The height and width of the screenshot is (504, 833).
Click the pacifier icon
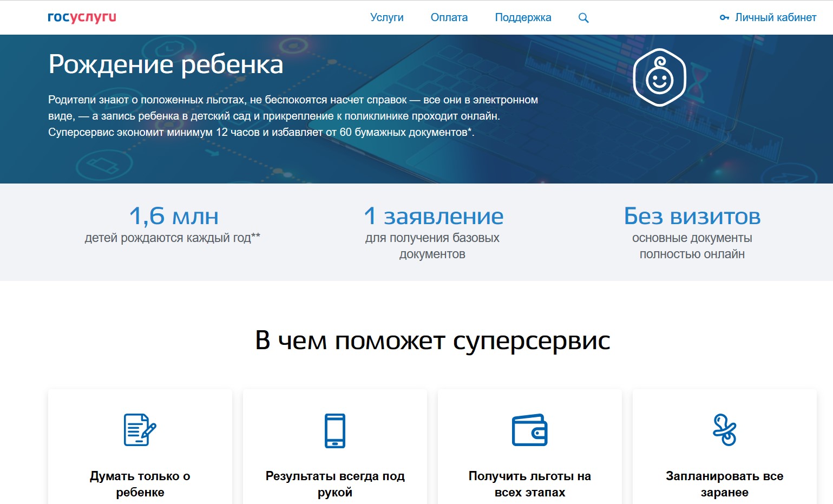(725, 429)
